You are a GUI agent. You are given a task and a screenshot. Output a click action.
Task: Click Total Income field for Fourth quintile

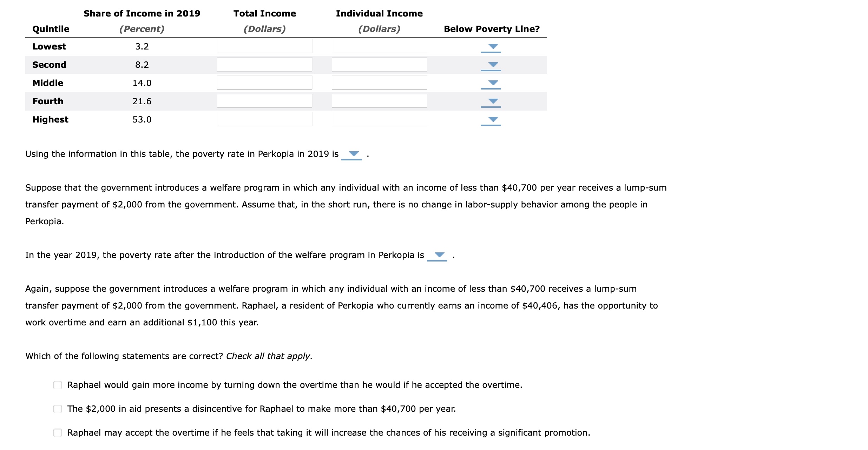(x=265, y=101)
